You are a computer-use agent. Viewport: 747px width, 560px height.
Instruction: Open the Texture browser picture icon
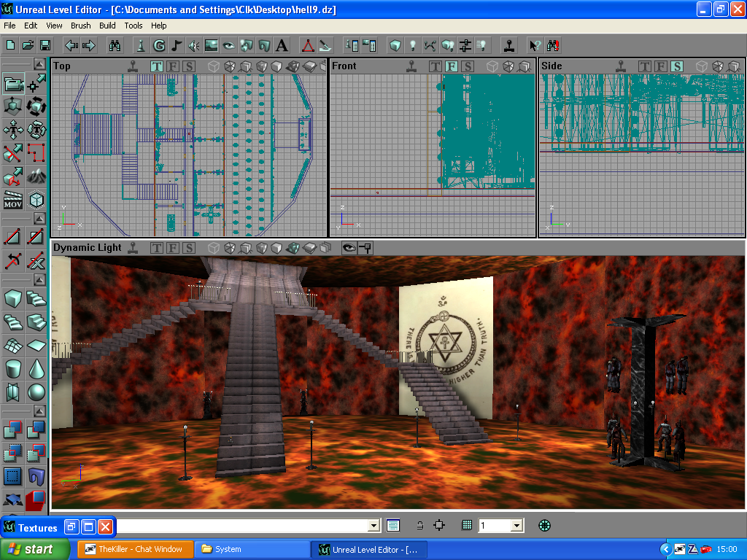[x=212, y=45]
